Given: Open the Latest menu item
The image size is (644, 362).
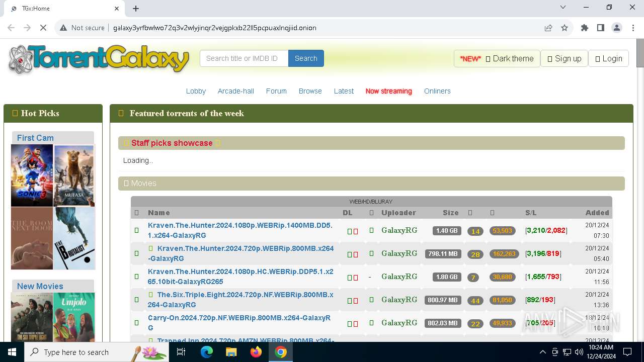Looking at the screenshot, I should click(344, 91).
